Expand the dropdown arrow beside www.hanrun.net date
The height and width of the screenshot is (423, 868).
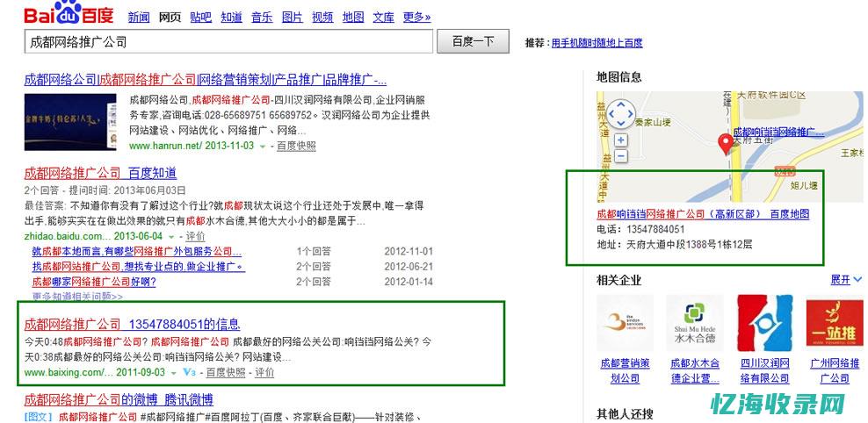point(263,147)
